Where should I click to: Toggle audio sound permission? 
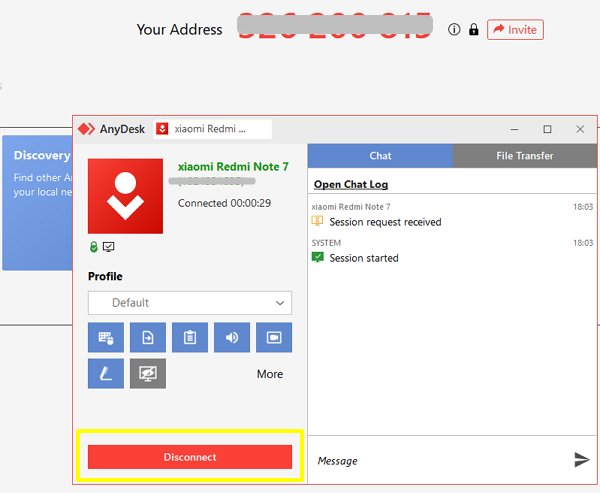[232, 337]
